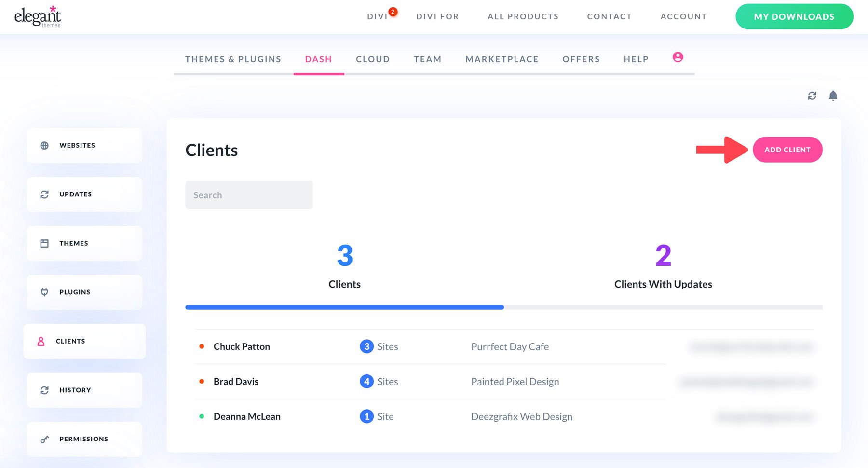Open Permissions via the key icon
Screen dimensions: 868x468
[x=44, y=439]
